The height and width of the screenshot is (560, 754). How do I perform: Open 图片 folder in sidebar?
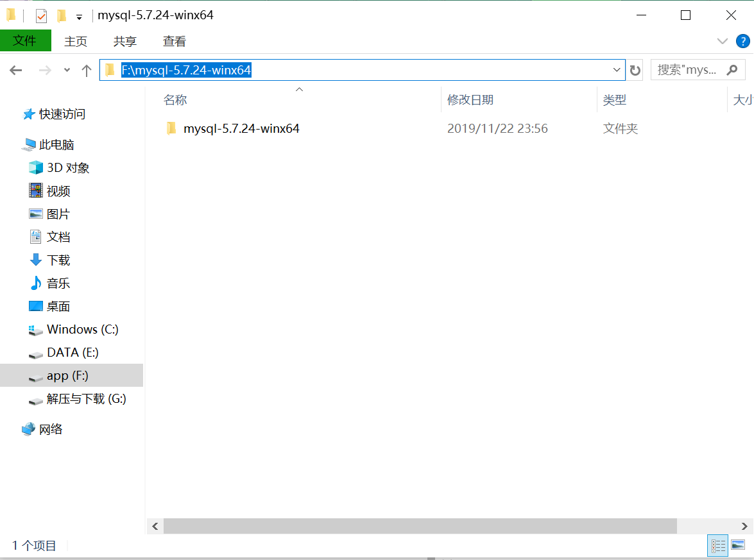pos(58,214)
